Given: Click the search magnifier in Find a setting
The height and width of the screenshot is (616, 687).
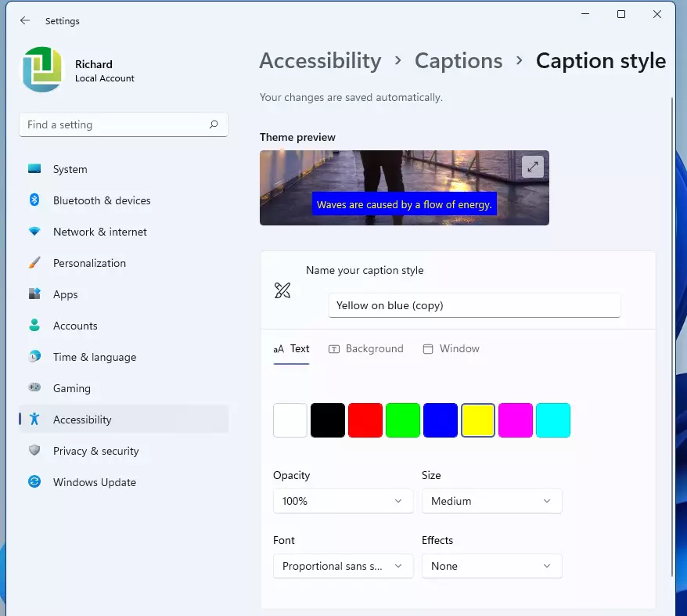Looking at the screenshot, I should click(214, 124).
